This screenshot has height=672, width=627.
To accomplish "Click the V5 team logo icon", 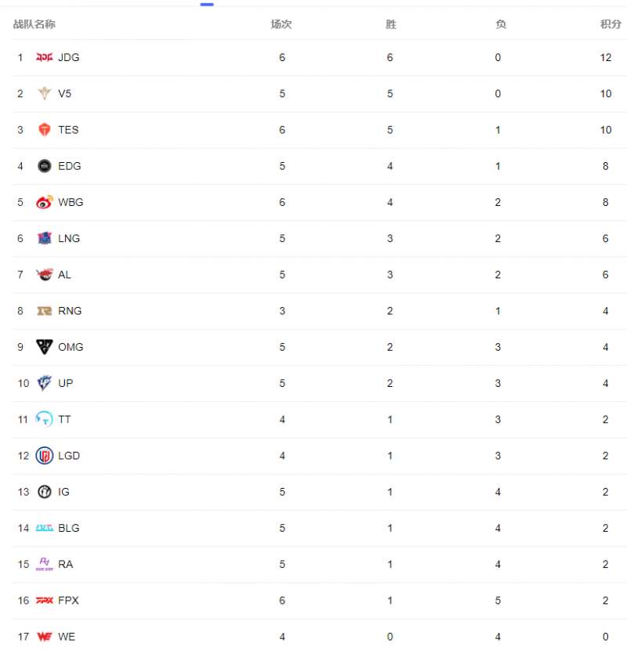I will click(x=45, y=93).
